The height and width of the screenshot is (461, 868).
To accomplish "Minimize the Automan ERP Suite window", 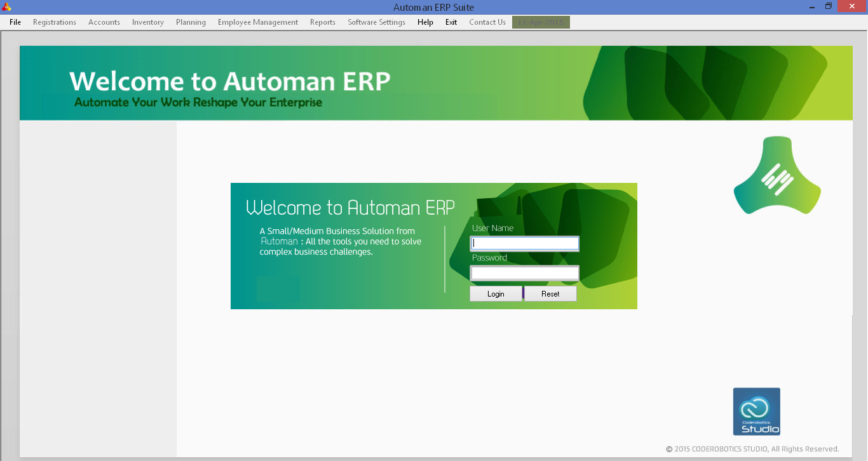I will 812,6.
